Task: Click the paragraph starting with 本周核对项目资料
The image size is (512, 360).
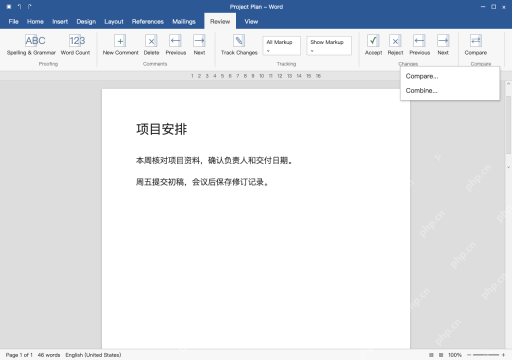Action: [214, 161]
